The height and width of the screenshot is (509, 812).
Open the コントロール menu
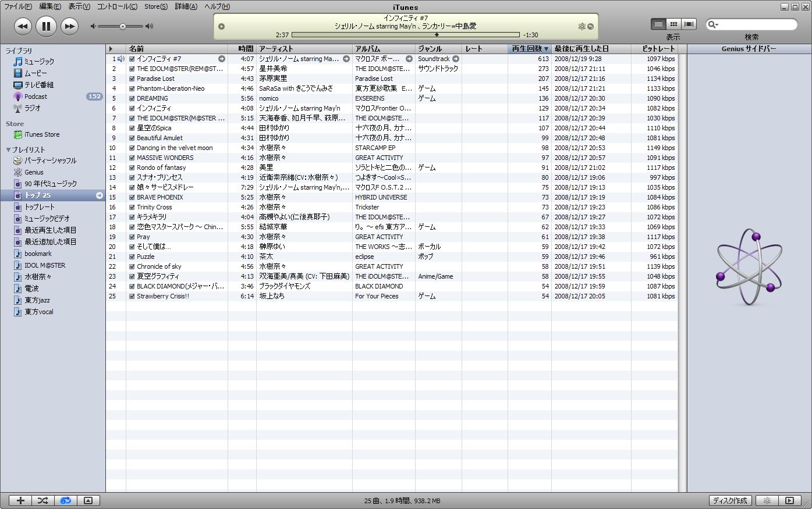coord(117,6)
